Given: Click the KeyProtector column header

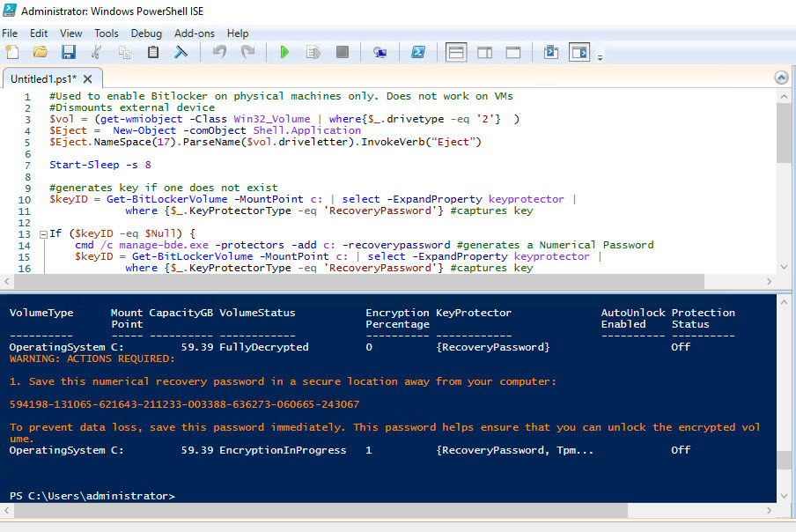Looking at the screenshot, I should click(474, 313).
